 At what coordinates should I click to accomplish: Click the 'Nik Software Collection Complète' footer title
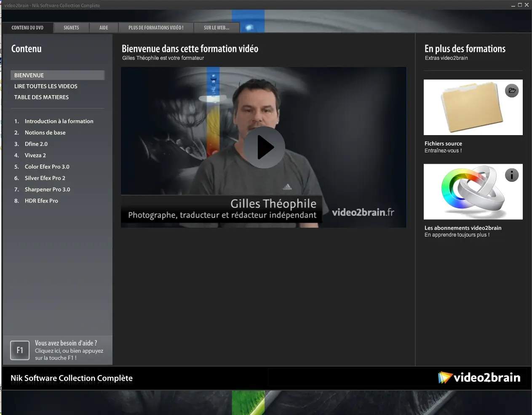coord(72,378)
